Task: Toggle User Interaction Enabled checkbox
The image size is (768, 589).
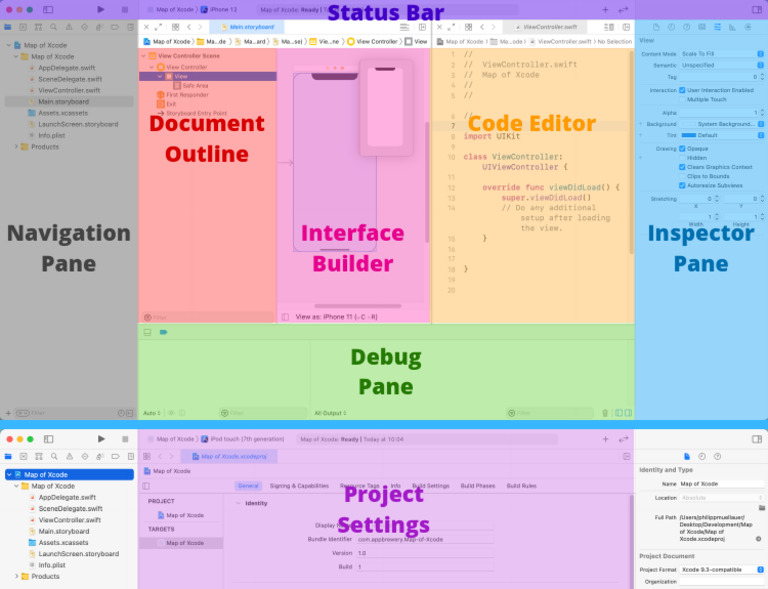Action: click(682, 90)
